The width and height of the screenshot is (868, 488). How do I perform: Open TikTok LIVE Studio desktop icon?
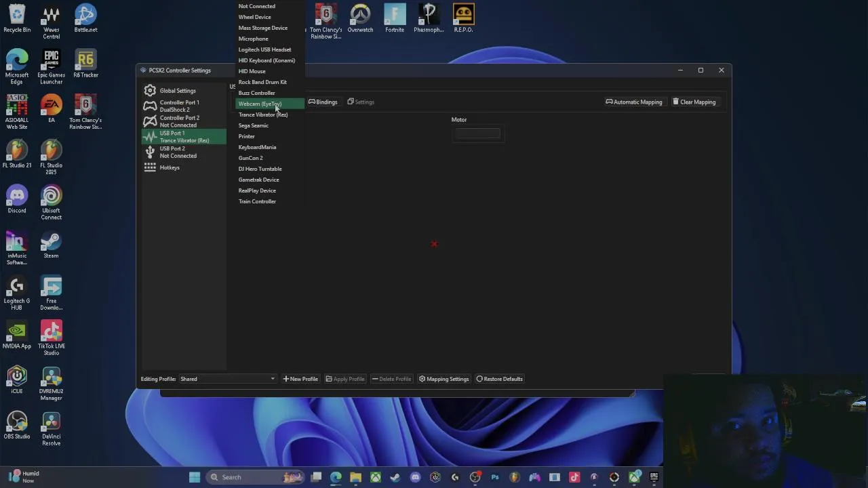[x=51, y=338]
